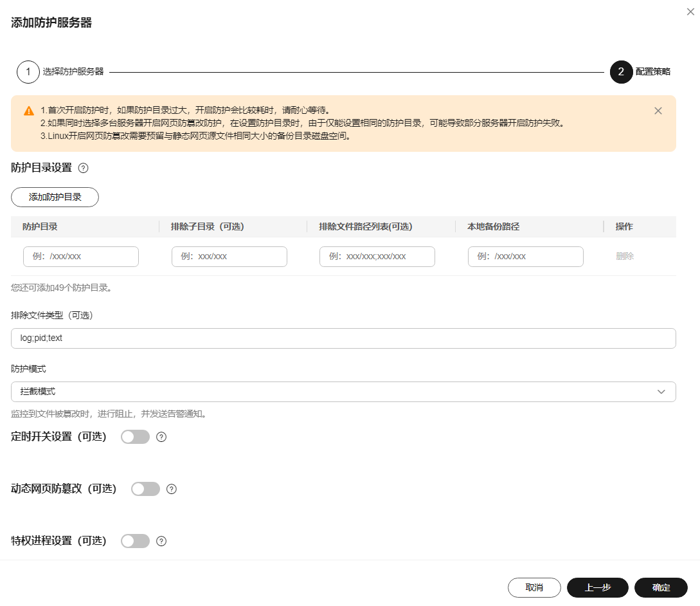Click the 操作 column header

(x=624, y=226)
